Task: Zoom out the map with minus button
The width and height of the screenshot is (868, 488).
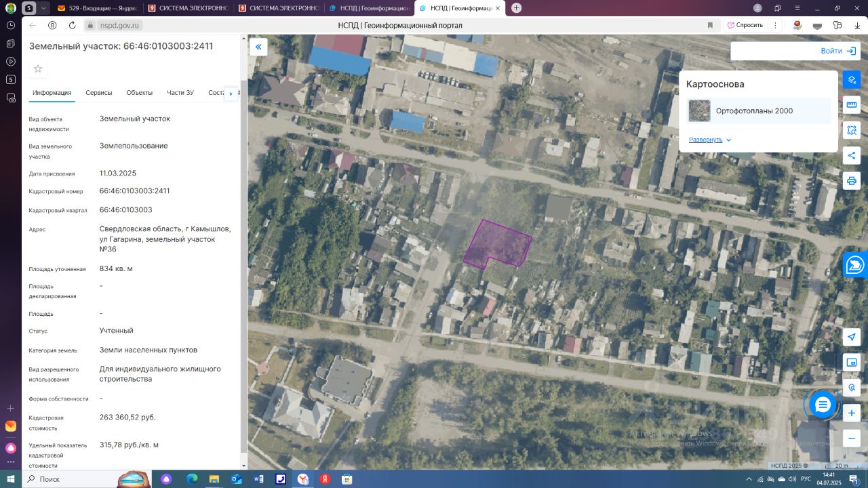Action: click(852, 438)
